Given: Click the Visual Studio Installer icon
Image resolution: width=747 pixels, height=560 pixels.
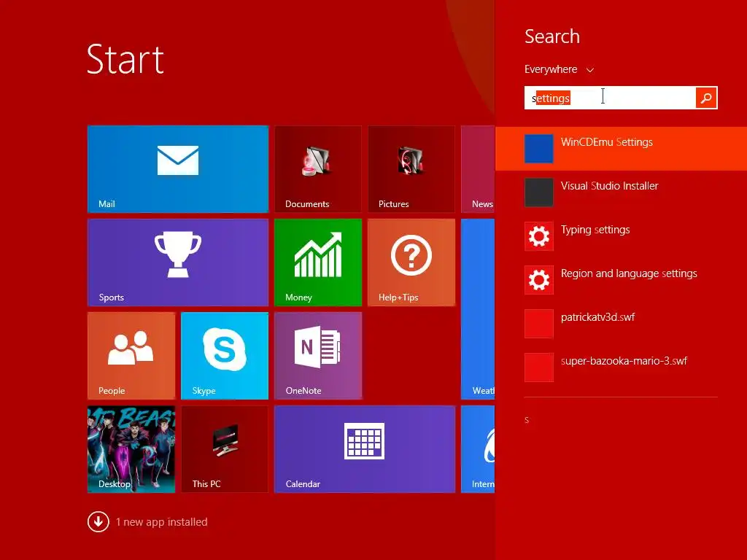Looking at the screenshot, I should coord(539,192).
